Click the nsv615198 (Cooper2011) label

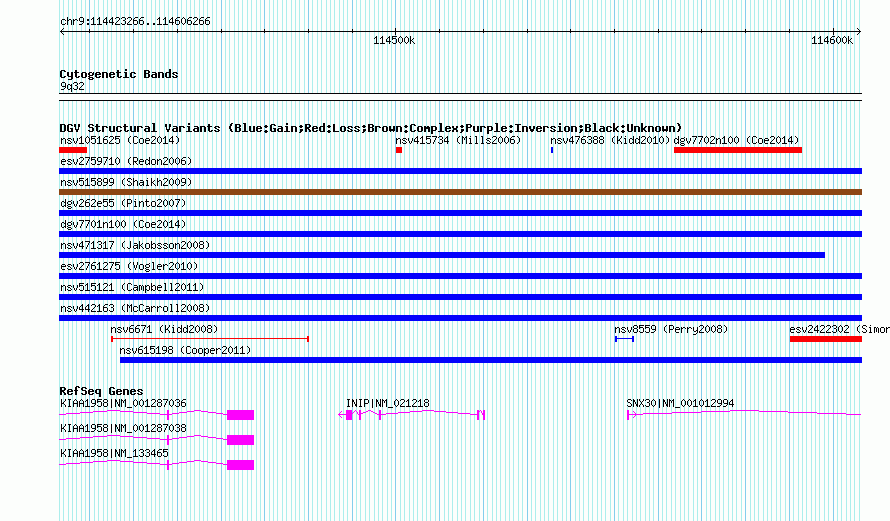coord(185,350)
